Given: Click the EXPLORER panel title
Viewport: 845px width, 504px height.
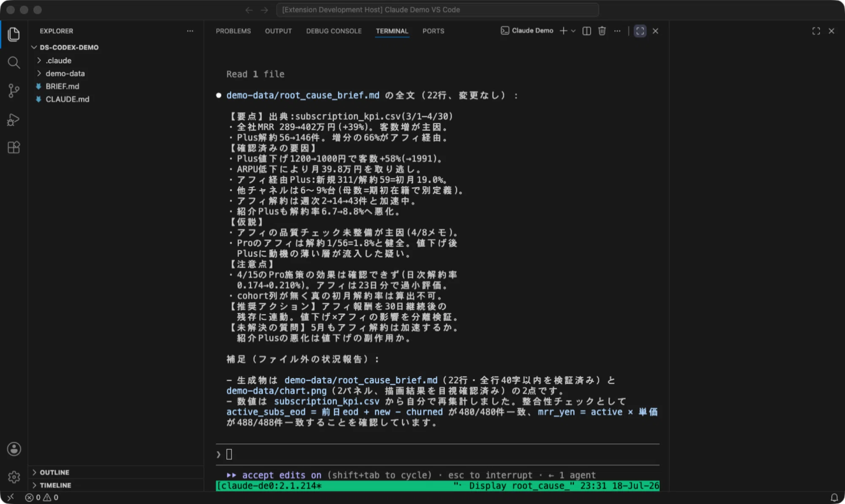Looking at the screenshot, I should (56, 31).
